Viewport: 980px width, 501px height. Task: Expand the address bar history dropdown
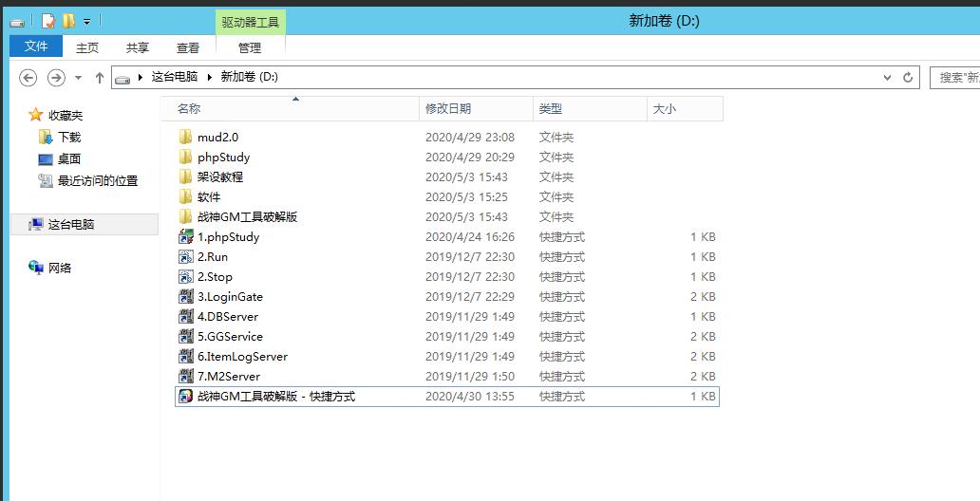[888, 78]
